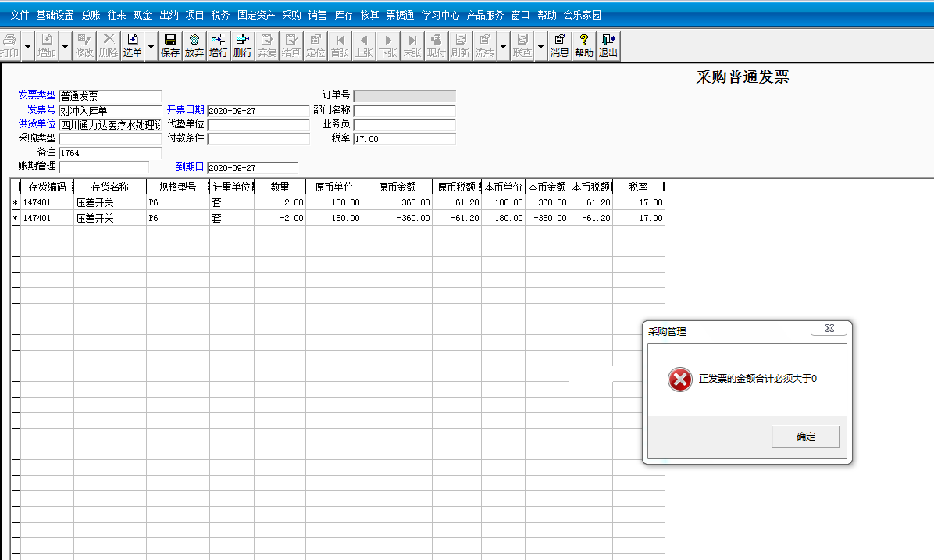This screenshot has height=560, width=934.
Task: Click the 存货名称 column header
Action: click(109, 187)
